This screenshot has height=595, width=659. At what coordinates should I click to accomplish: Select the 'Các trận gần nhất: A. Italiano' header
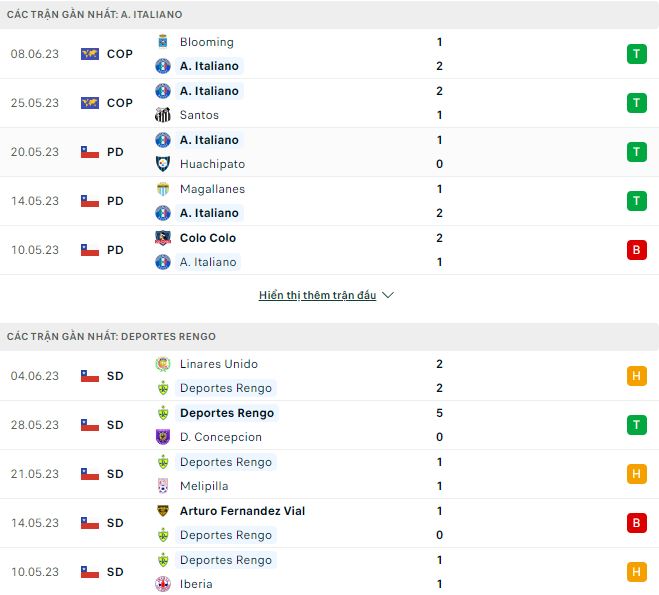pyautogui.click(x=94, y=15)
